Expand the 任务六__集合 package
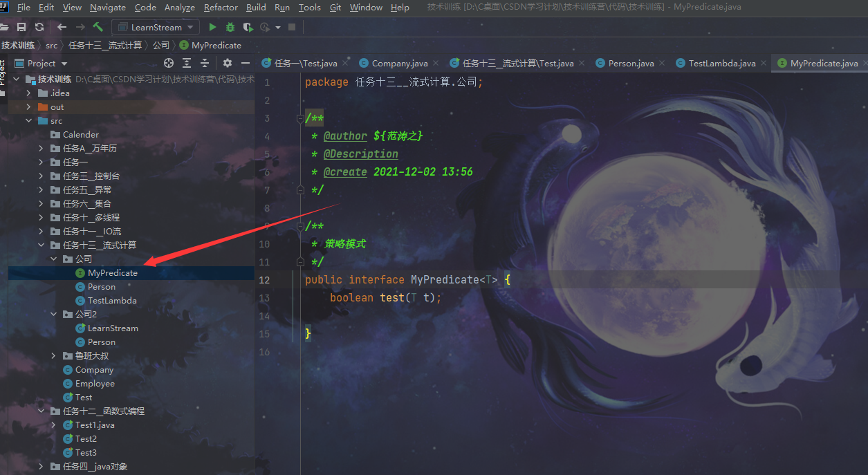Viewport: 868px width, 475px height. tap(41, 204)
